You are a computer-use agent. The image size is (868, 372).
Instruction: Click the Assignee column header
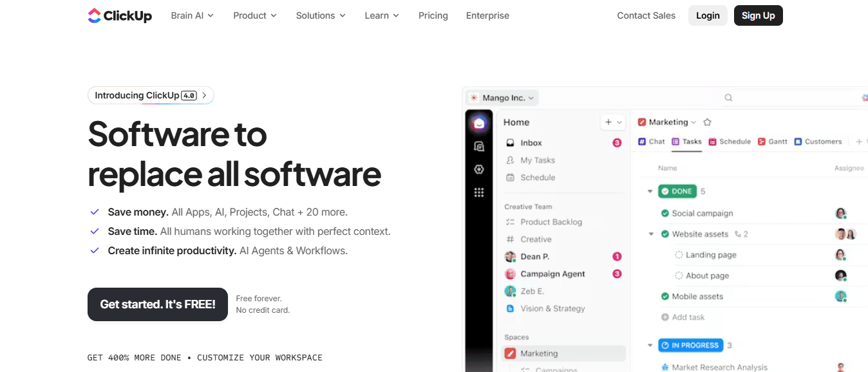(x=849, y=168)
